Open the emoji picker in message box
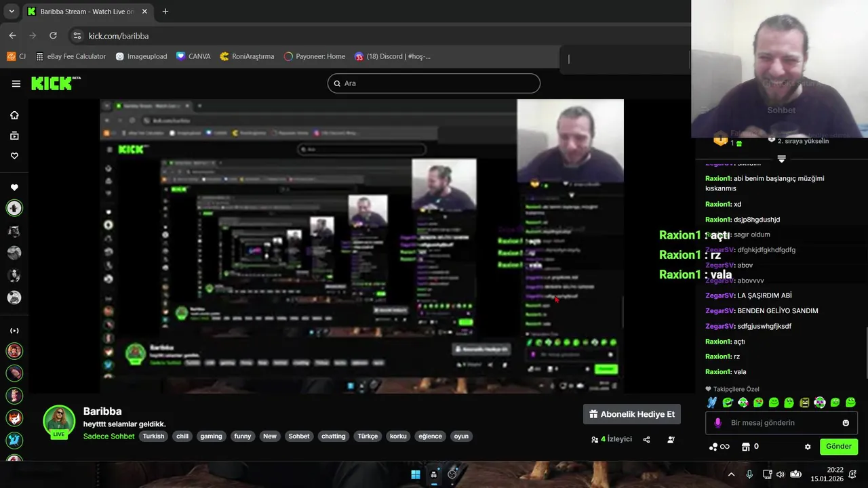Screen dimensions: 868x488 pos(846,423)
